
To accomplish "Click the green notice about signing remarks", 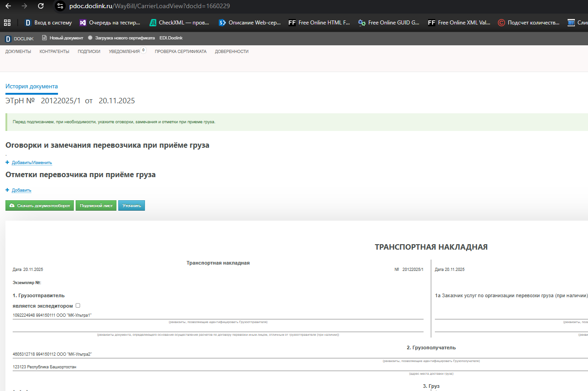I will 297,122.
